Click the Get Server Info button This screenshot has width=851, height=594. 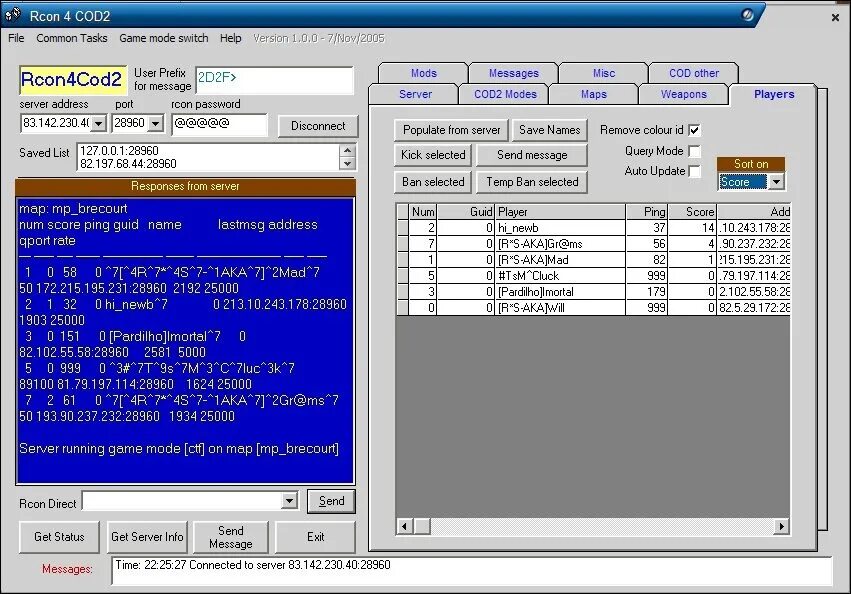tap(147, 536)
